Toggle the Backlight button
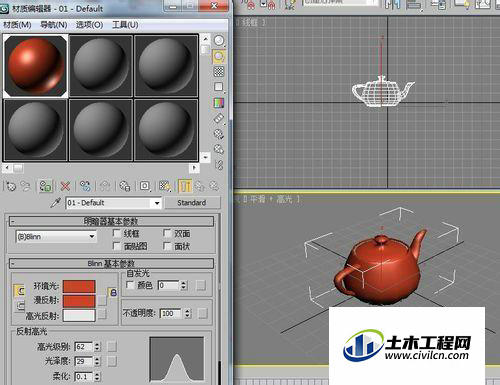 pyautogui.click(x=219, y=56)
